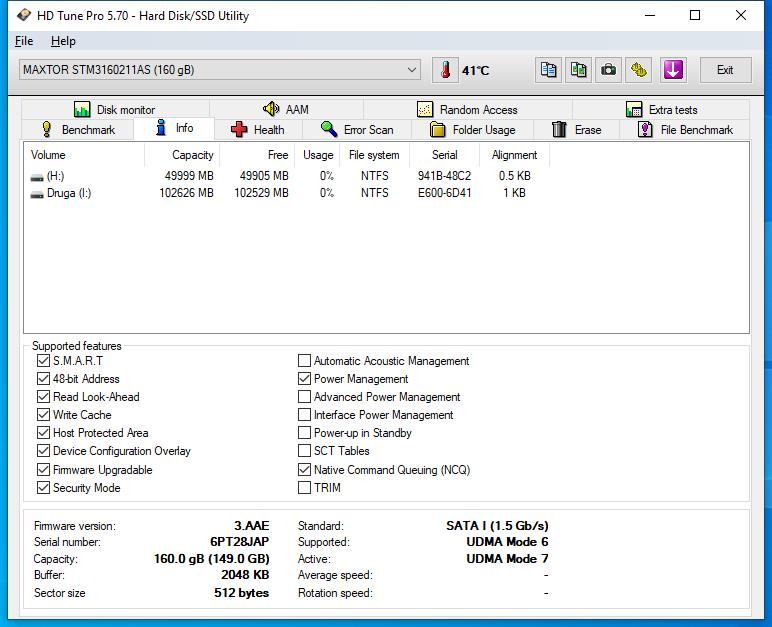Switch to the Error Scan tab
The height and width of the screenshot is (627, 772).
357,130
